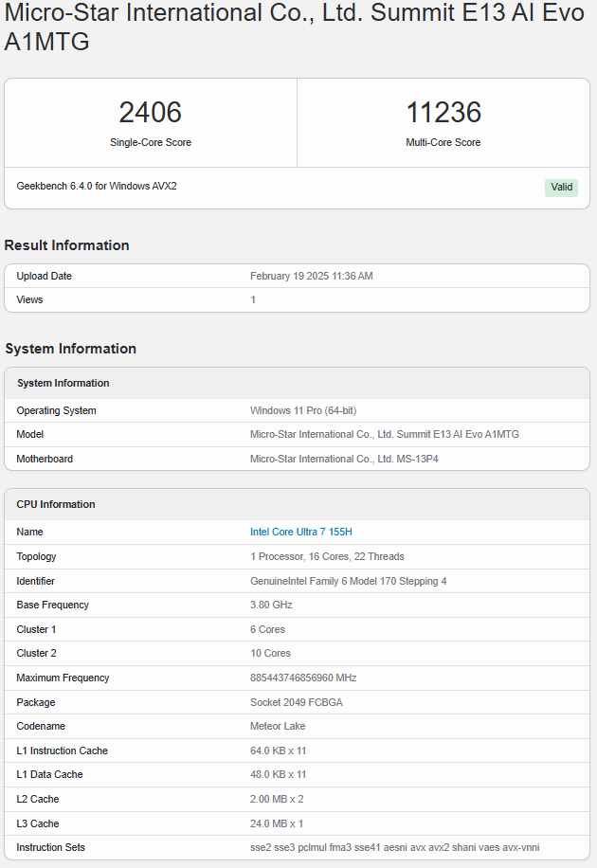Select the 2.00 MB x 2 value

point(277,800)
